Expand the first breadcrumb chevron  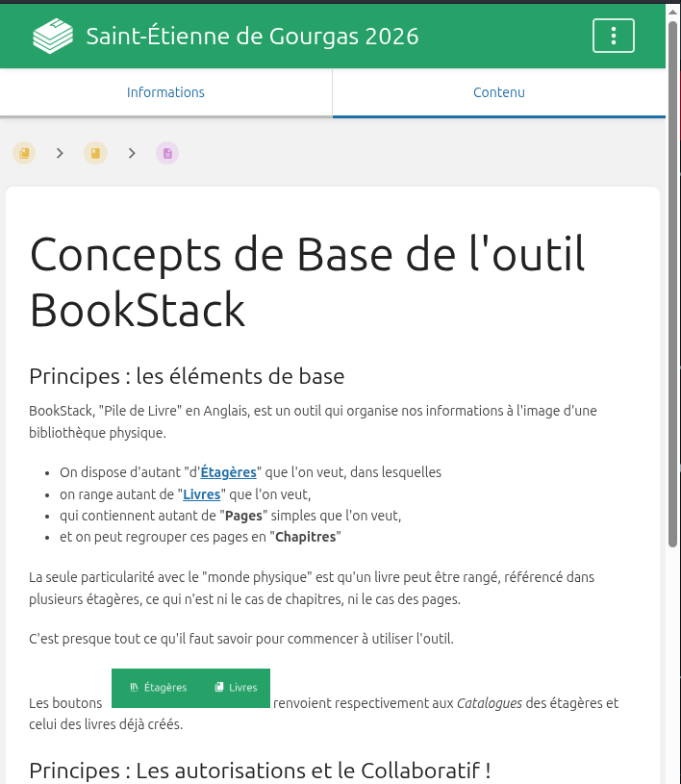pos(60,153)
